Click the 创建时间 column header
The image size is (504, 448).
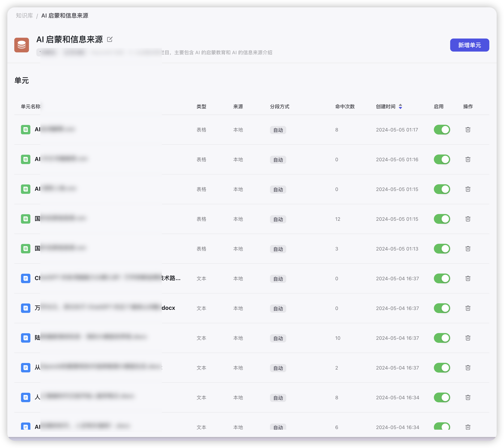pyautogui.click(x=385, y=107)
